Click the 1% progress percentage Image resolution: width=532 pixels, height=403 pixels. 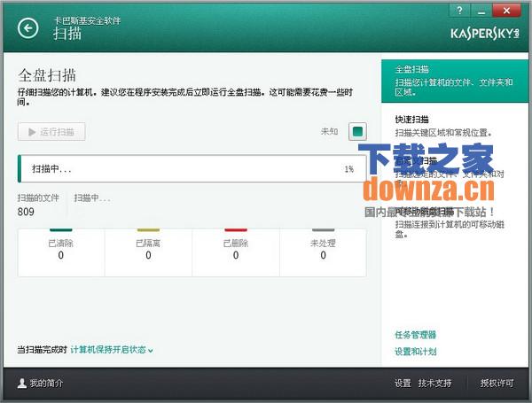(x=349, y=169)
